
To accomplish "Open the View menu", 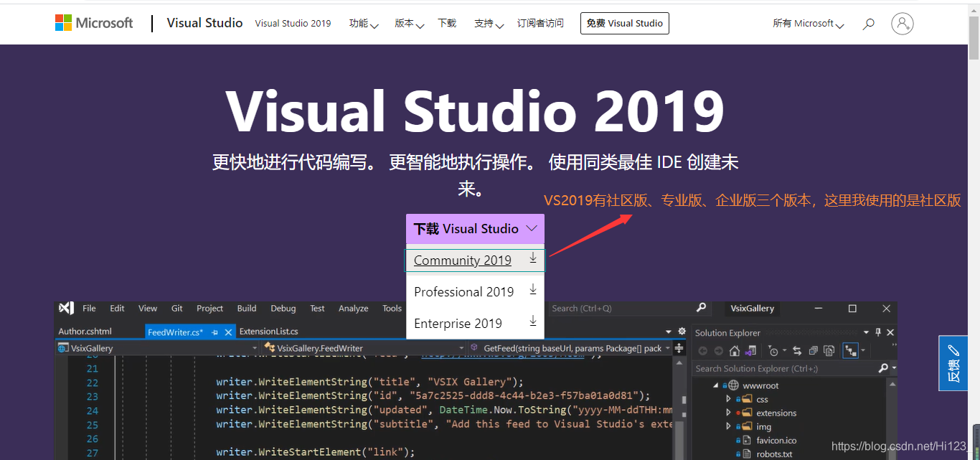I will coord(148,308).
